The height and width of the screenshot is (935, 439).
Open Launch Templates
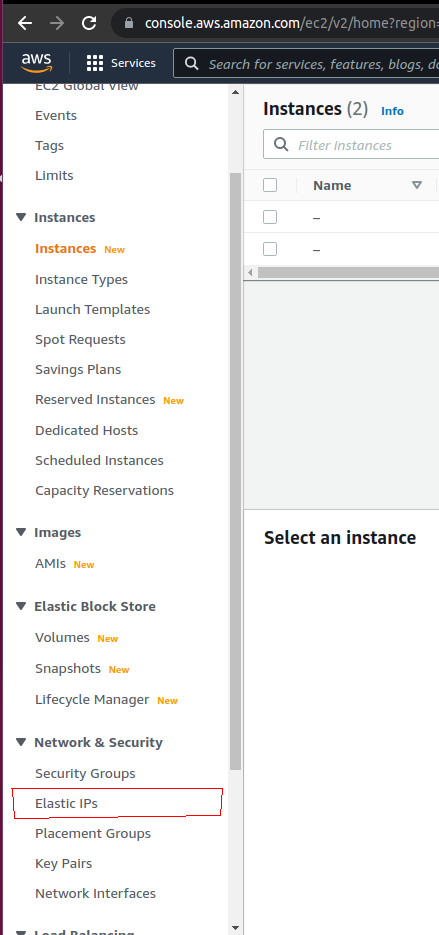point(92,309)
